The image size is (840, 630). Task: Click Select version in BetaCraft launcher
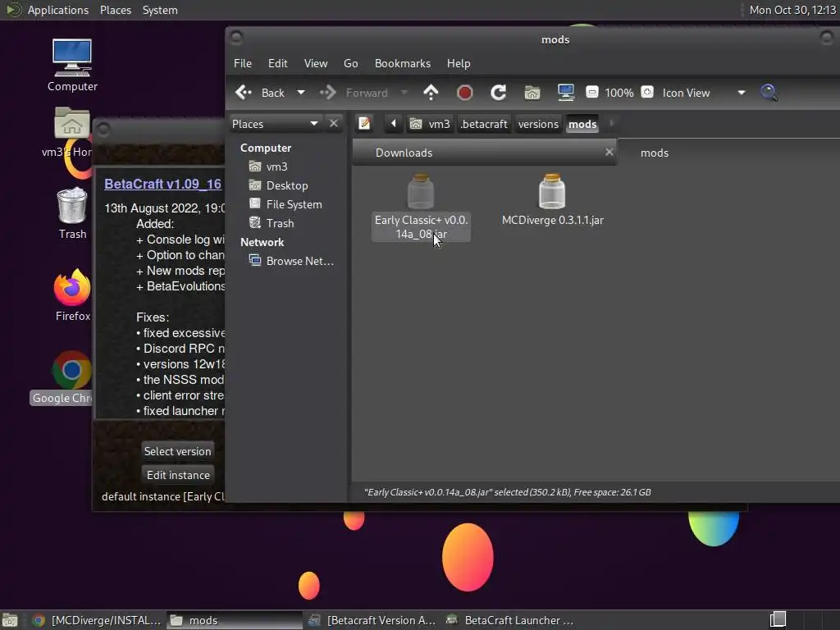click(x=177, y=451)
